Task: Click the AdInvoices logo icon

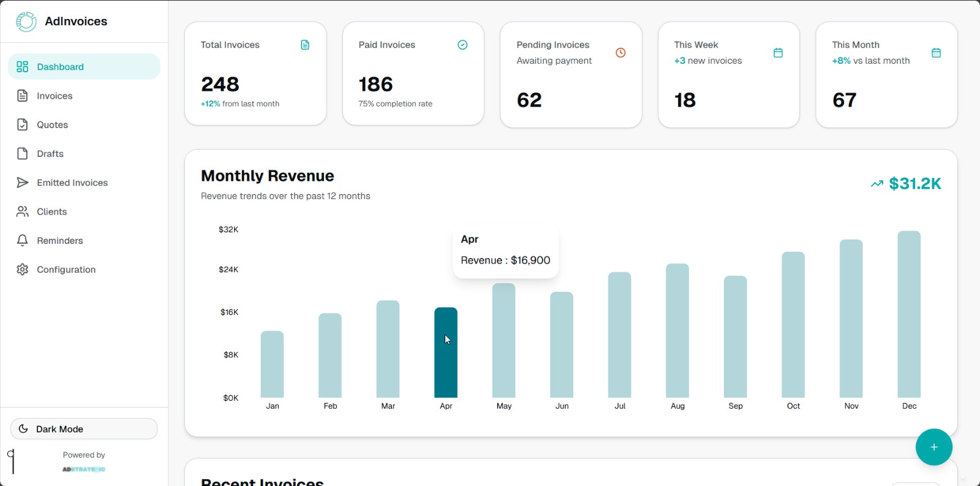Action: [26, 21]
